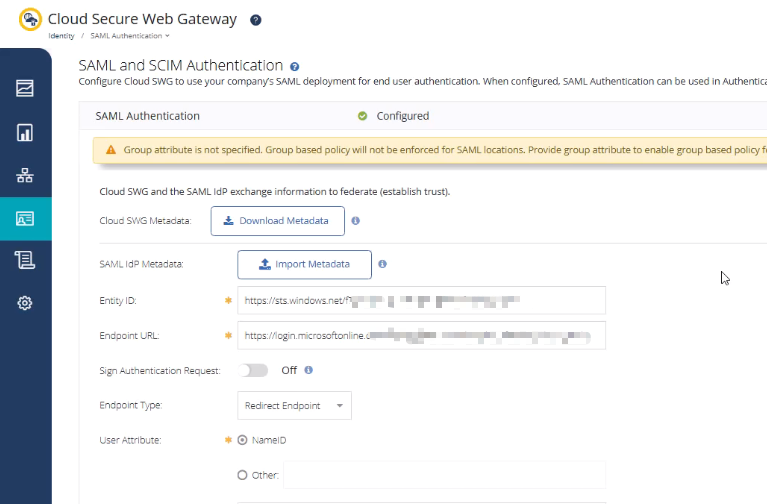Click the Import Metadata button
This screenshot has height=504, width=767.
pos(304,264)
